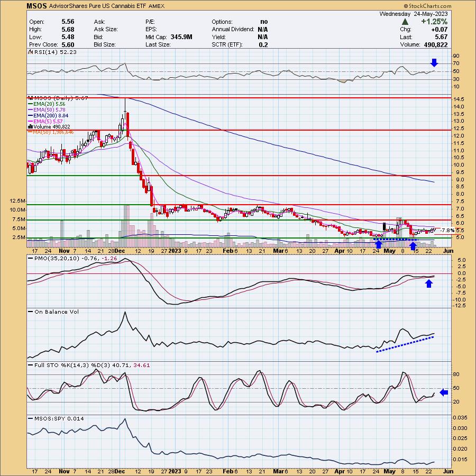
Task: Click the Annual Dividend label
Action: [233, 29]
